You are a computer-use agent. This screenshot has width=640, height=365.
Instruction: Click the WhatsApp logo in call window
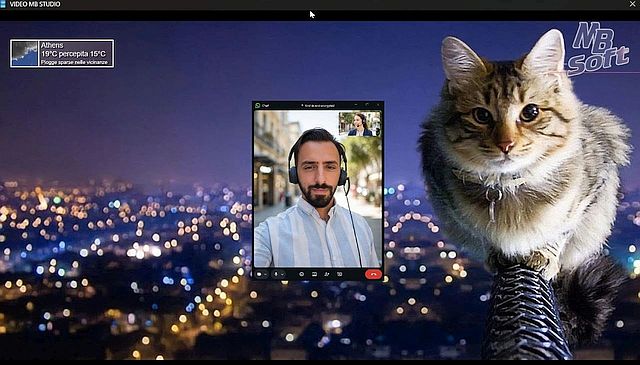click(258, 105)
